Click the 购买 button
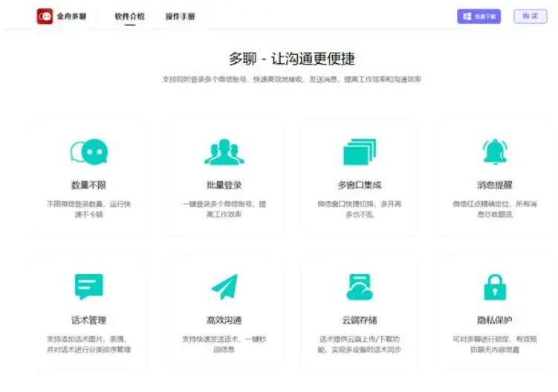The image size is (558, 392). [530, 16]
